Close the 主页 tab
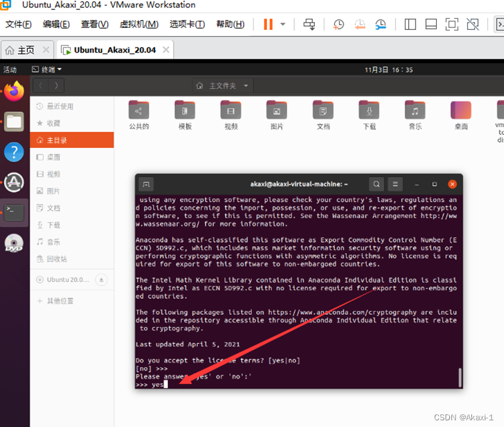 click(46, 50)
